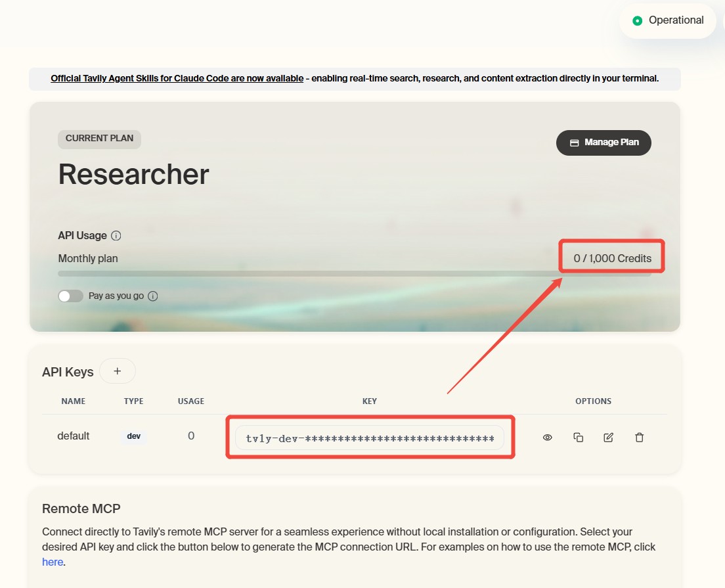The image size is (725, 588).
Task: Toggle the Pay as you go switch
Action: pos(70,296)
